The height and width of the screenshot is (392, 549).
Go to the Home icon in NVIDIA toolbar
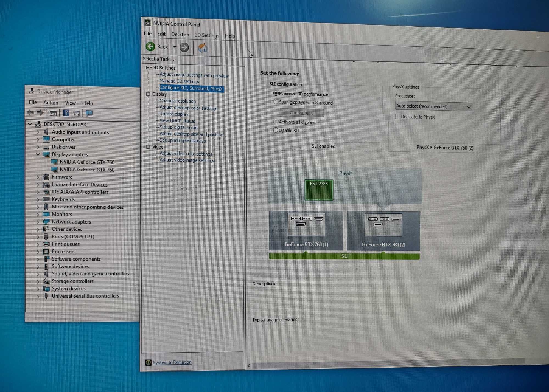point(203,48)
